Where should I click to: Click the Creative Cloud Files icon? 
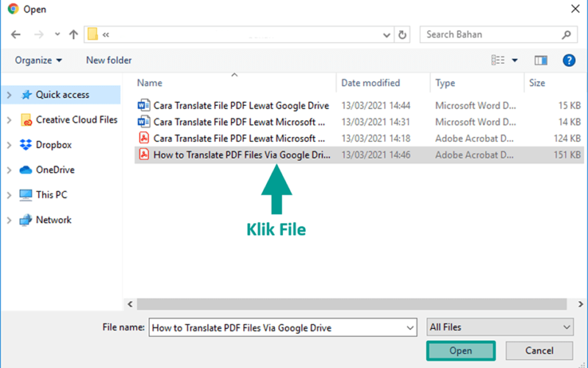pyautogui.click(x=26, y=120)
